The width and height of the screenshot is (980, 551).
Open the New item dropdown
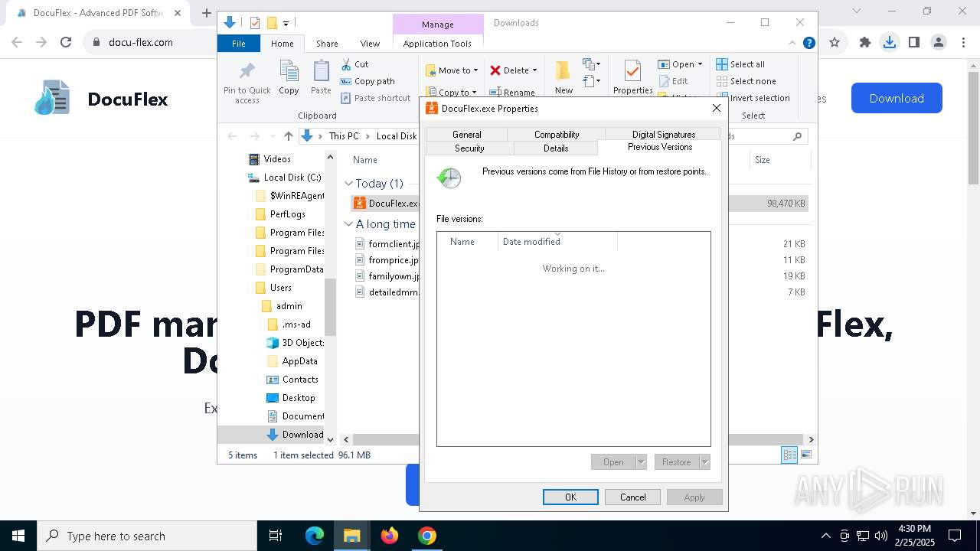click(x=592, y=64)
